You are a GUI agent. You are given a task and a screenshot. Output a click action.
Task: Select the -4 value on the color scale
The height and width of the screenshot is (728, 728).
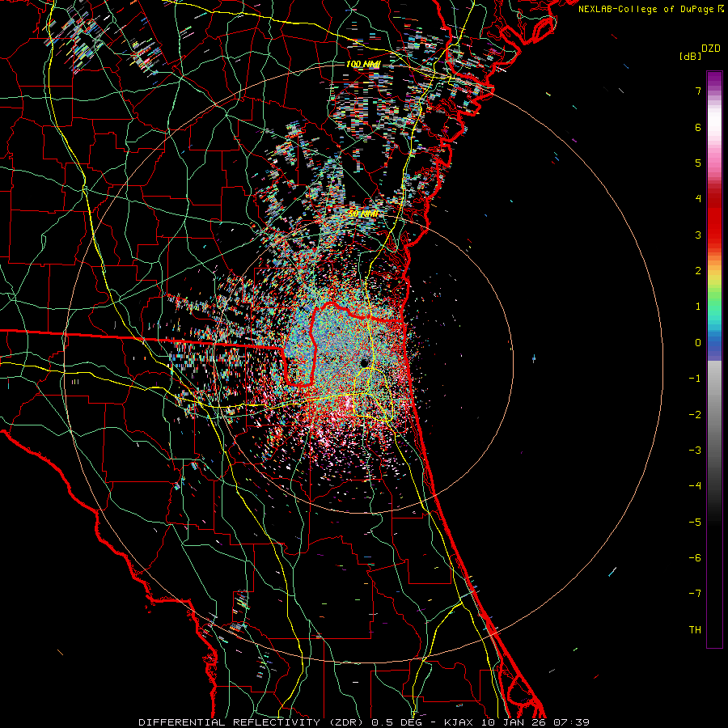(695, 486)
